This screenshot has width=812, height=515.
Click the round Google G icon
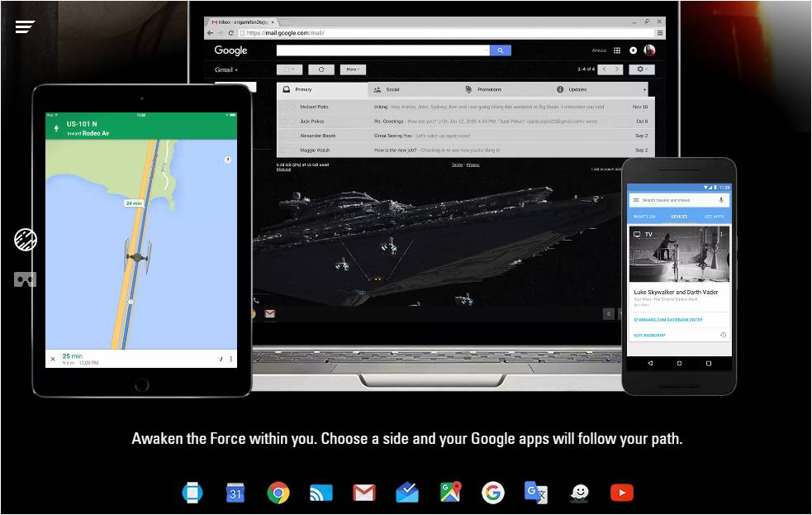[x=493, y=493]
